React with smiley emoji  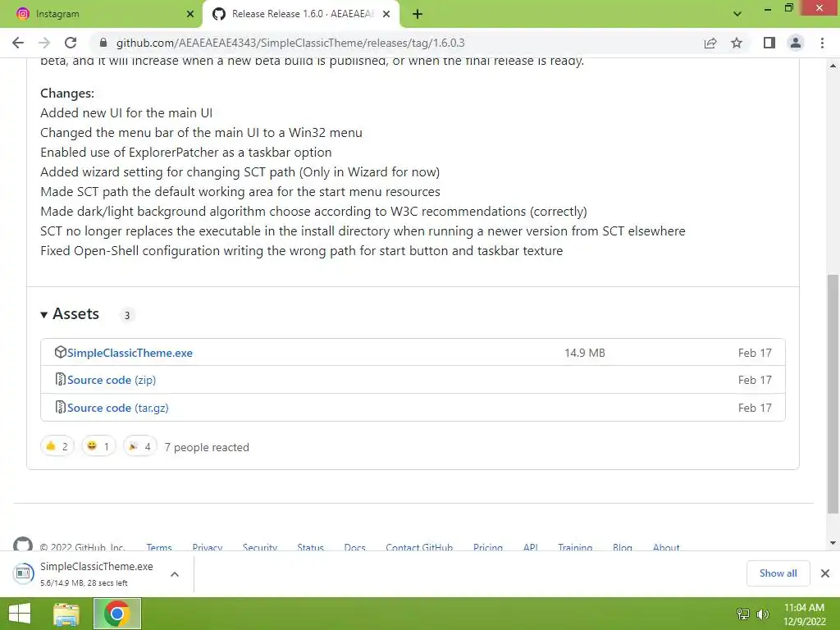[x=98, y=446]
